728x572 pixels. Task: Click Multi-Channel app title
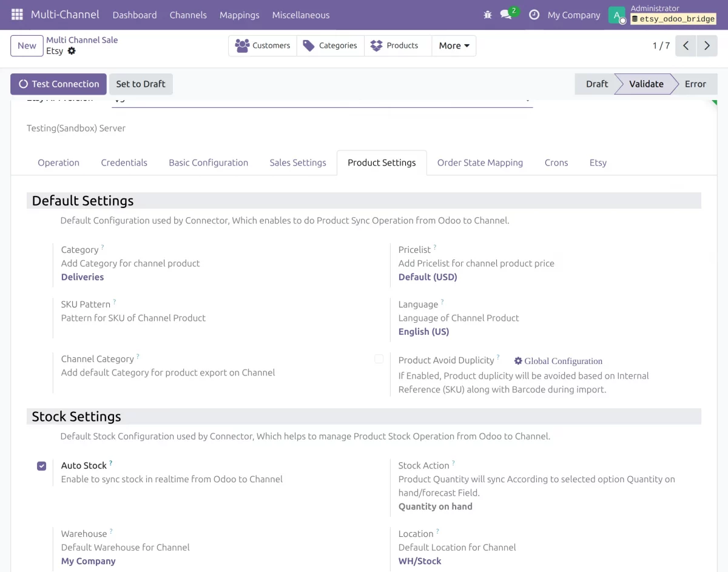[x=65, y=14]
